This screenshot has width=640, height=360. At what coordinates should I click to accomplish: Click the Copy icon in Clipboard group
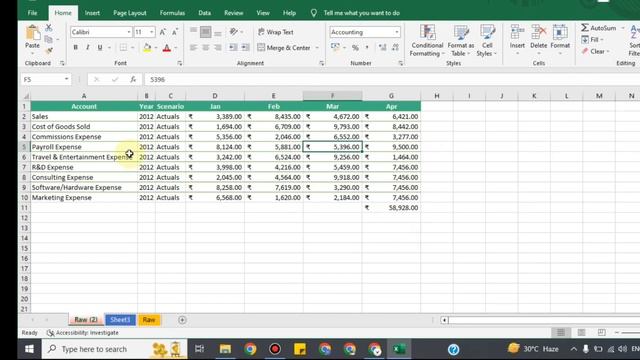point(49,39)
